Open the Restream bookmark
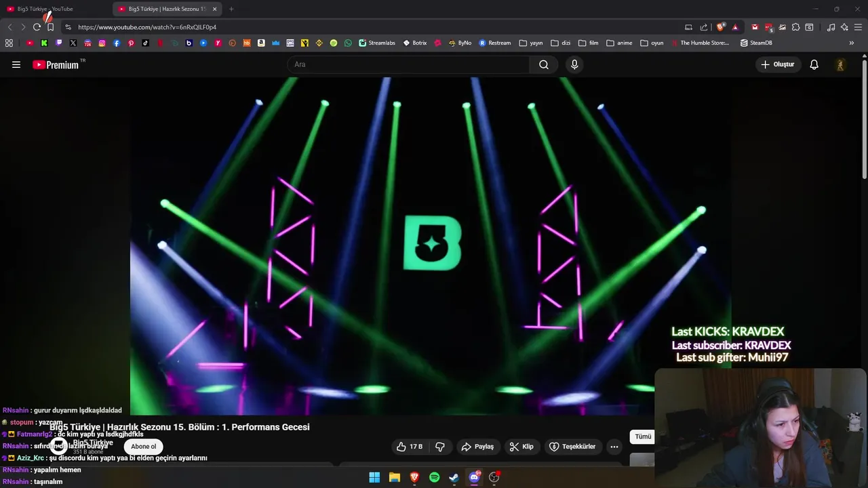Image resolution: width=868 pixels, height=488 pixels. pyautogui.click(x=495, y=43)
